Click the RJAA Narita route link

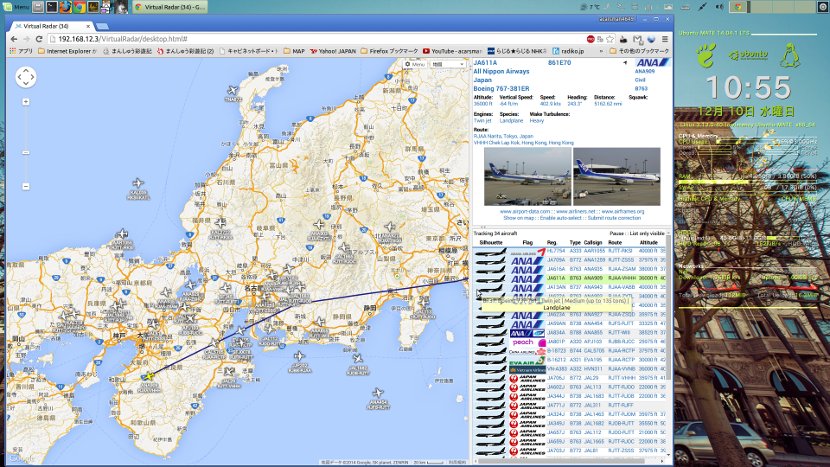(x=503, y=136)
